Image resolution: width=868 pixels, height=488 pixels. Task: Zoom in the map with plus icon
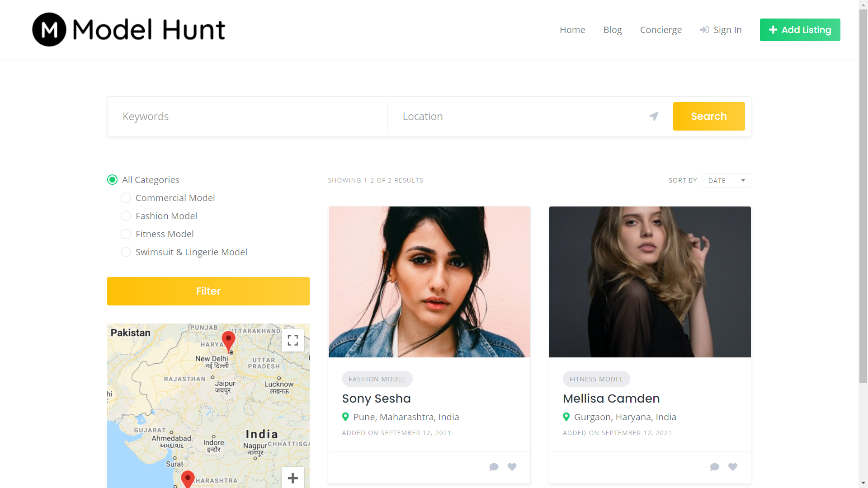click(x=292, y=478)
